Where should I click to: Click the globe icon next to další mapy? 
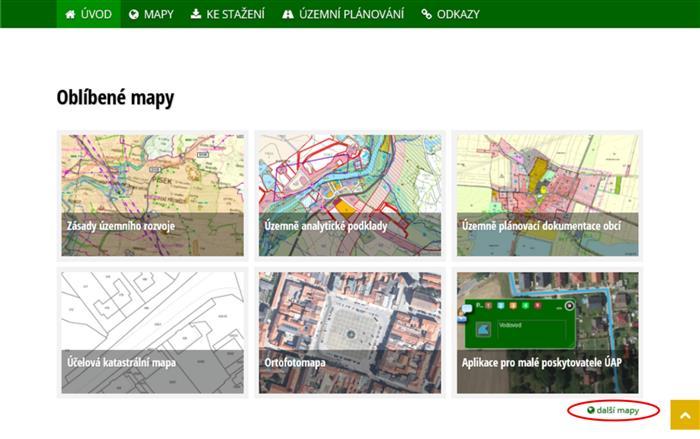coord(591,410)
